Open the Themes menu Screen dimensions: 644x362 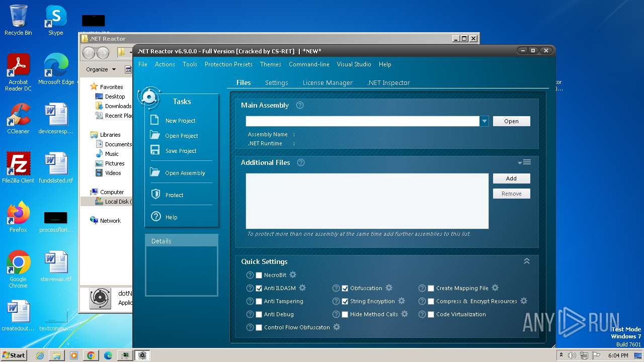(x=271, y=64)
